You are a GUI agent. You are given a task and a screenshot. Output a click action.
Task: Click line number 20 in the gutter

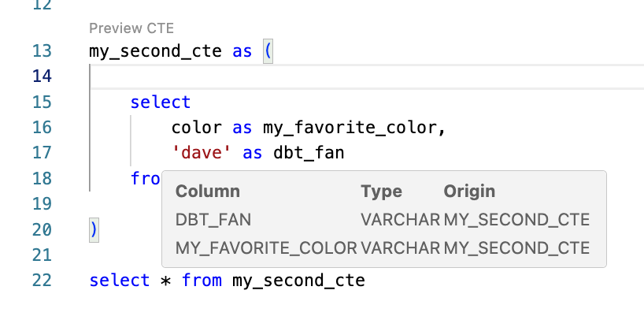42,229
